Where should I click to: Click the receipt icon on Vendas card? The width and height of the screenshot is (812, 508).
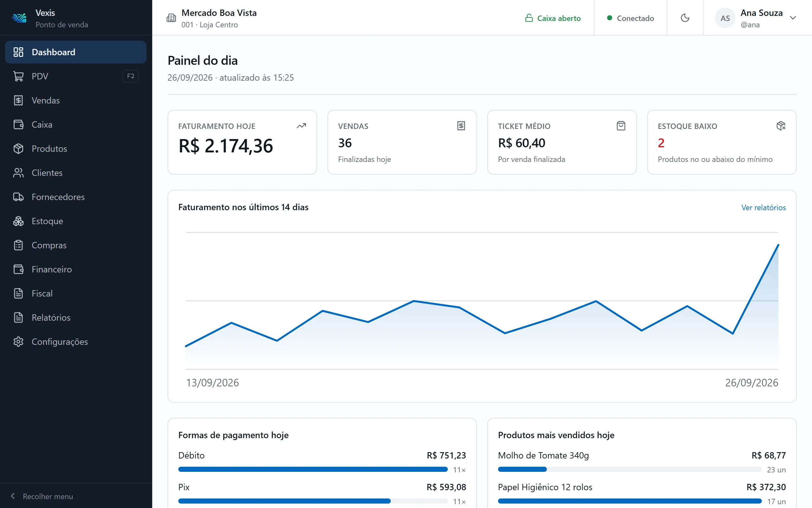click(x=462, y=126)
